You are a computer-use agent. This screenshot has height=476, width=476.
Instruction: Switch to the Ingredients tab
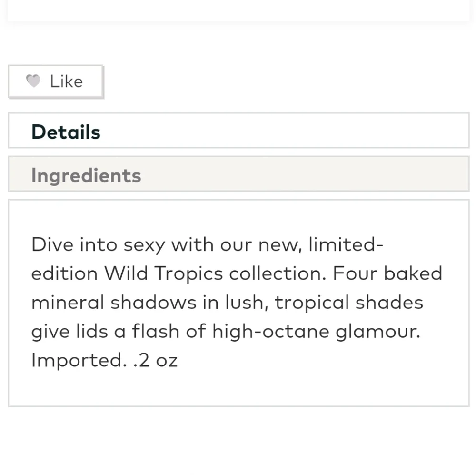[x=238, y=174]
